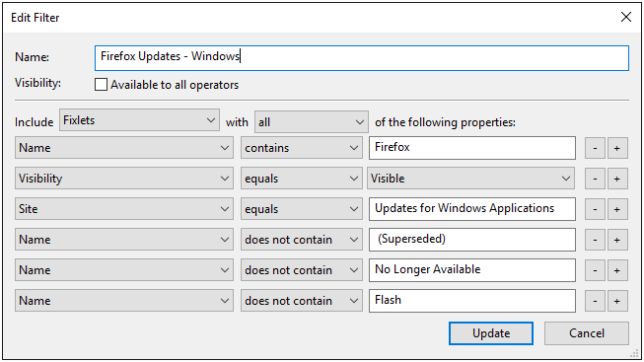Open does not contain dropdown in Flash row
Viewport: 644px width, 362px height.
click(x=302, y=301)
